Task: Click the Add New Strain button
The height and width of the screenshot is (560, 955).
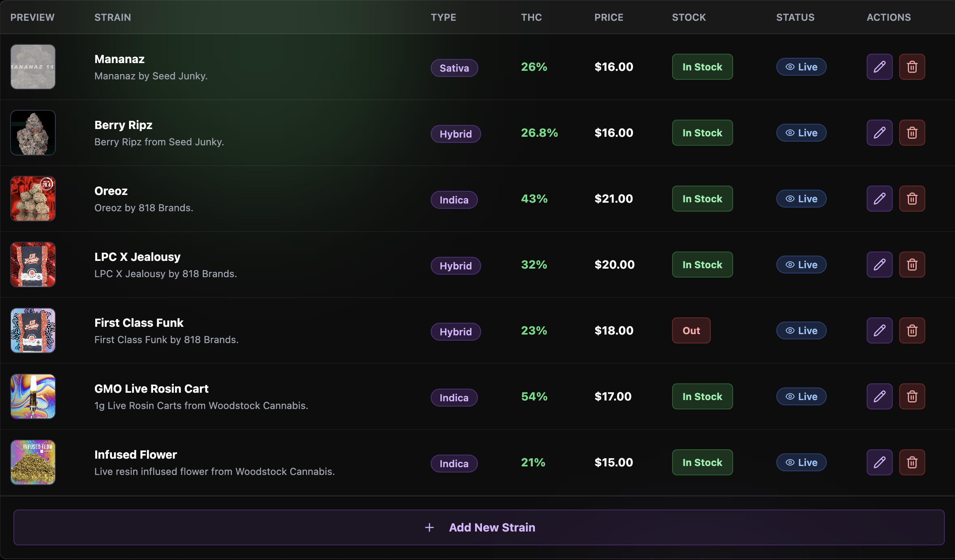Action: [x=479, y=527]
